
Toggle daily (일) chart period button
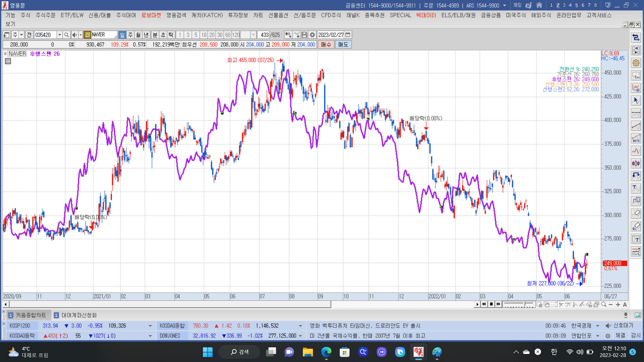(122, 35)
